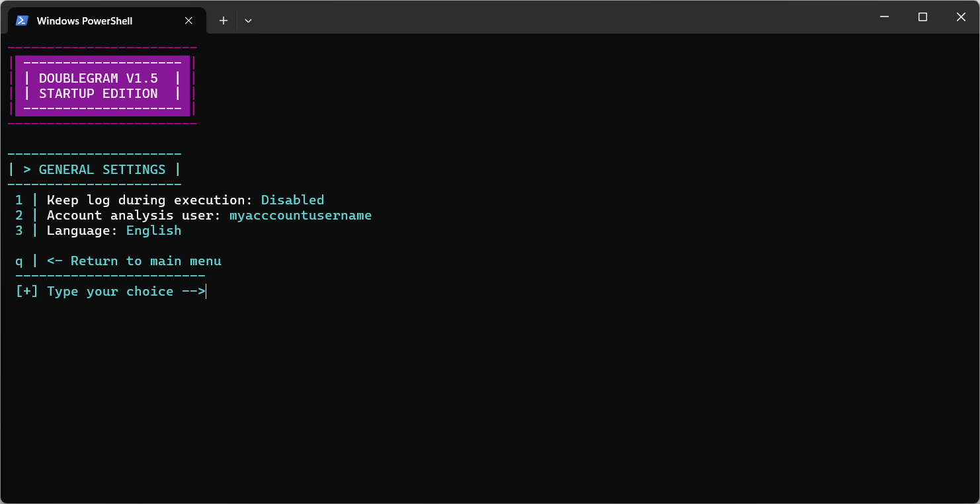
Task: Minimize the terminal window
Action: 884,17
